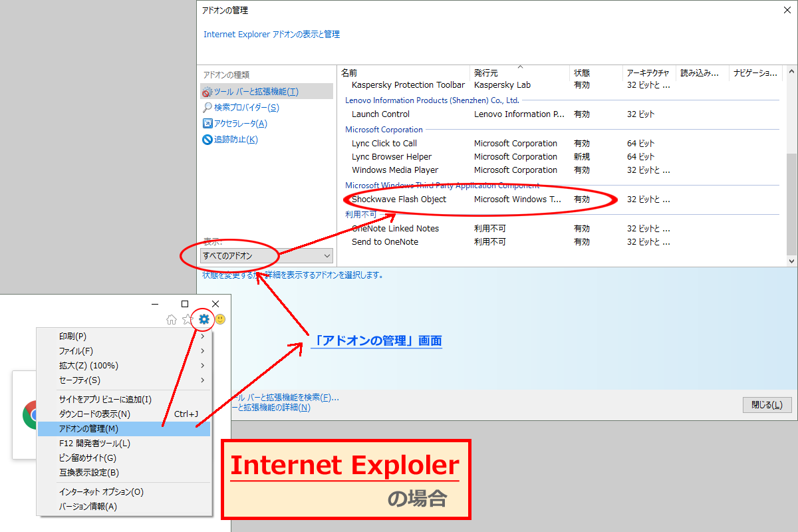
Task: Open Favorites via the star icon
Action: pos(188,320)
